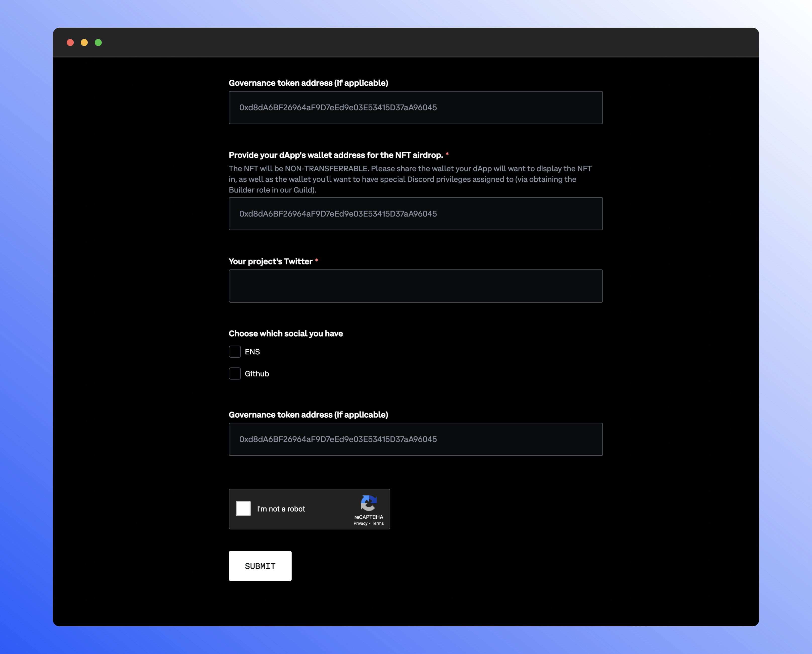Click the "I'm not a robot" text
This screenshot has width=812, height=654.
(281, 509)
